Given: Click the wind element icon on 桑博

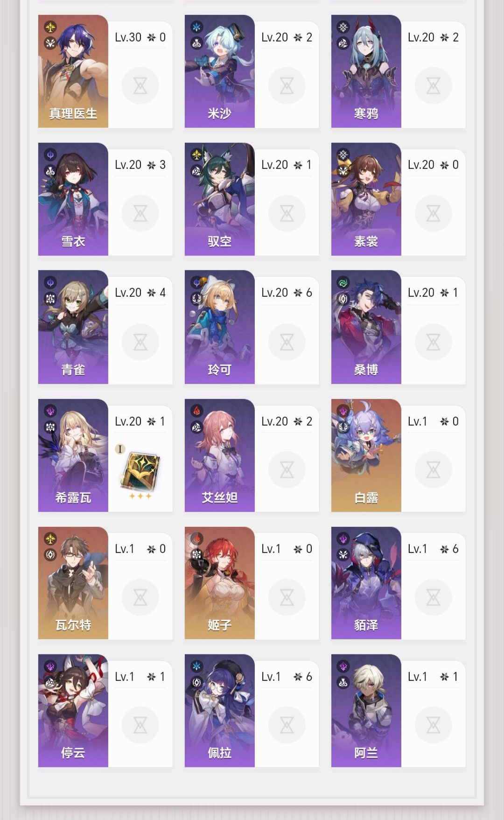Looking at the screenshot, I should coord(343,282).
